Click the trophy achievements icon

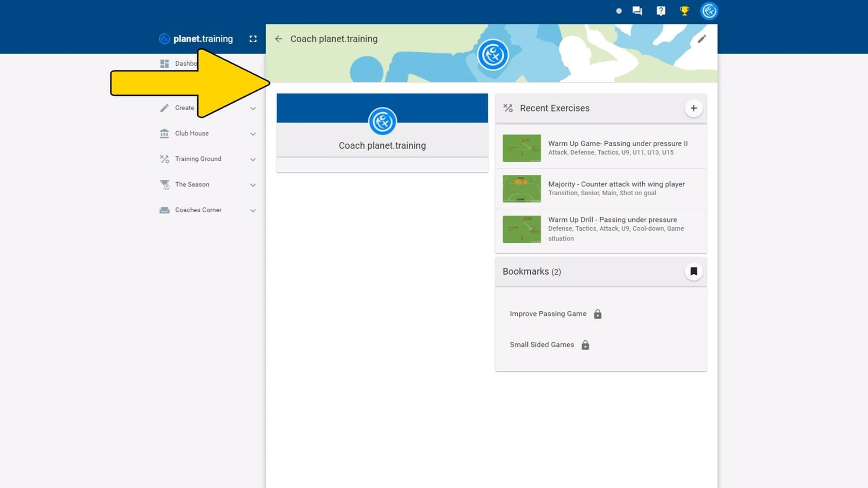click(x=684, y=10)
